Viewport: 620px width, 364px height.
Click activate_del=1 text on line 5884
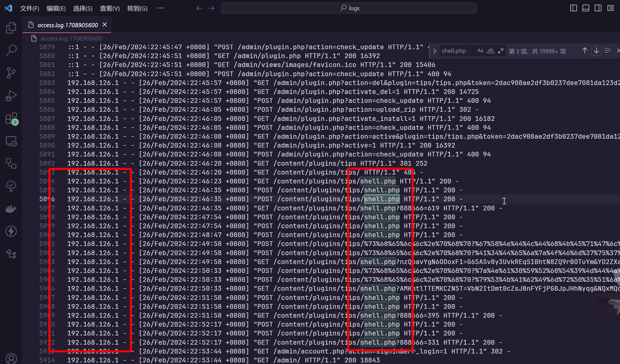coord(372,92)
